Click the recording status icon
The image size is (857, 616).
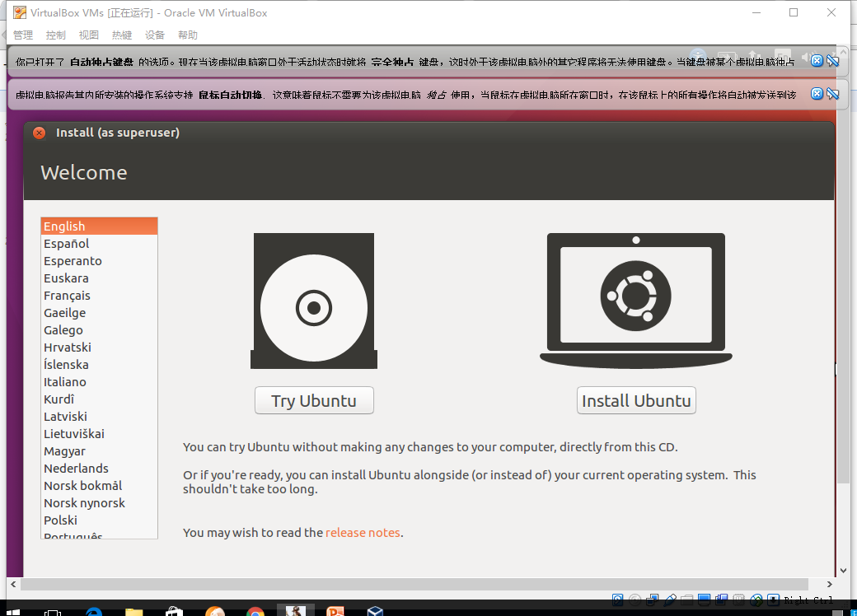click(x=722, y=600)
